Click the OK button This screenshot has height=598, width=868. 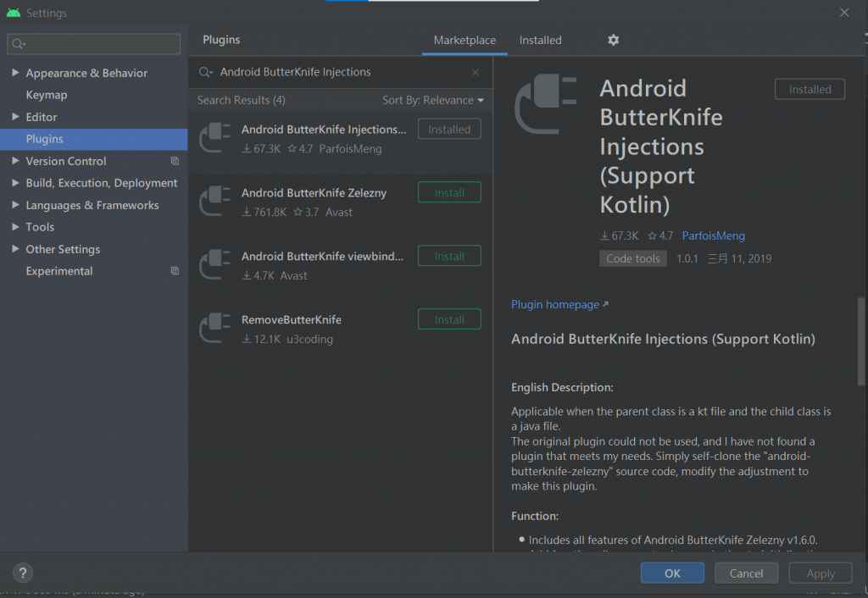pyautogui.click(x=672, y=573)
